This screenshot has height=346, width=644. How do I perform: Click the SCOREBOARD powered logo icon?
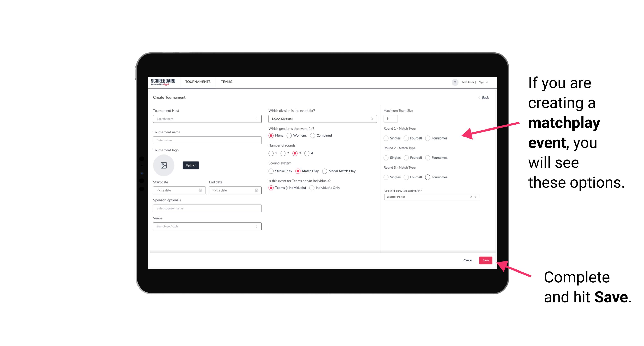[x=163, y=82]
